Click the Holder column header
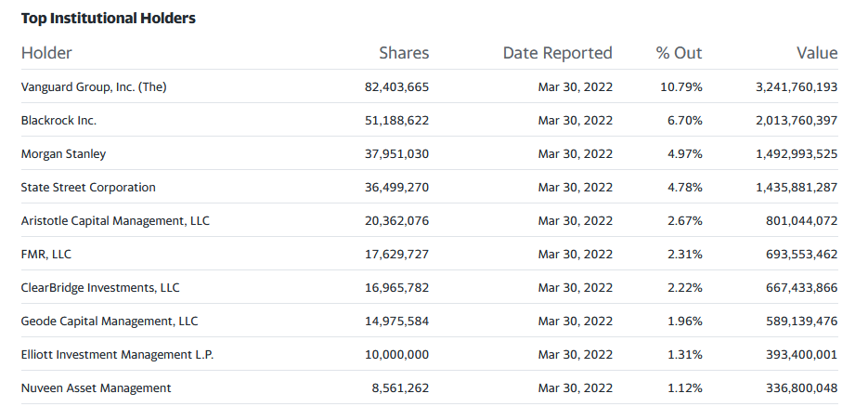Viewport: 868px width, 420px height. click(x=46, y=53)
